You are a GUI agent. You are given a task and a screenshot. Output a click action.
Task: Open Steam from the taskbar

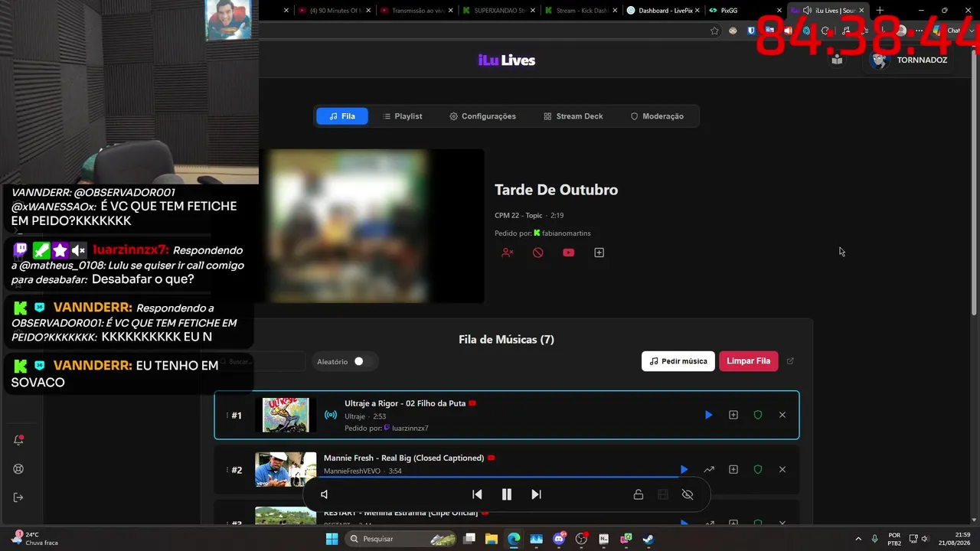pyautogui.click(x=648, y=539)
